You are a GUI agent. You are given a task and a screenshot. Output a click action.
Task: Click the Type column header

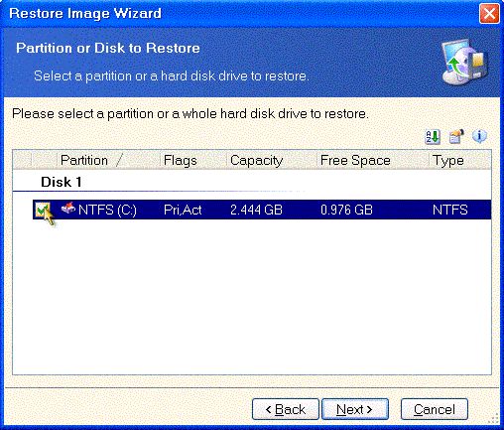click(460, 160)
